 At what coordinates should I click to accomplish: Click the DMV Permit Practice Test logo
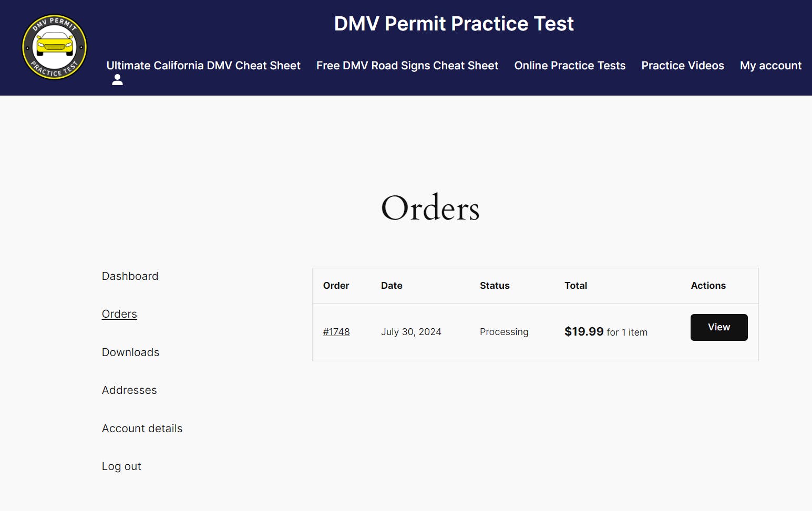coord(54,47)
